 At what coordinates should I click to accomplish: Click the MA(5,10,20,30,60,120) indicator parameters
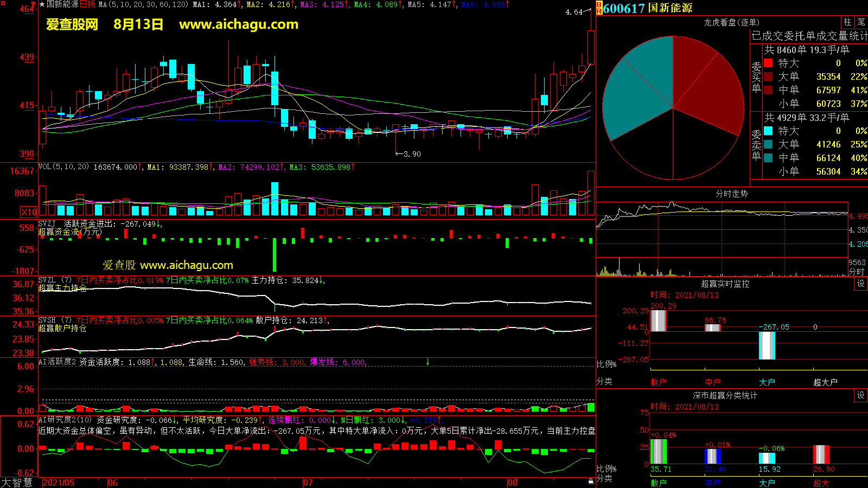pos(143,4)
